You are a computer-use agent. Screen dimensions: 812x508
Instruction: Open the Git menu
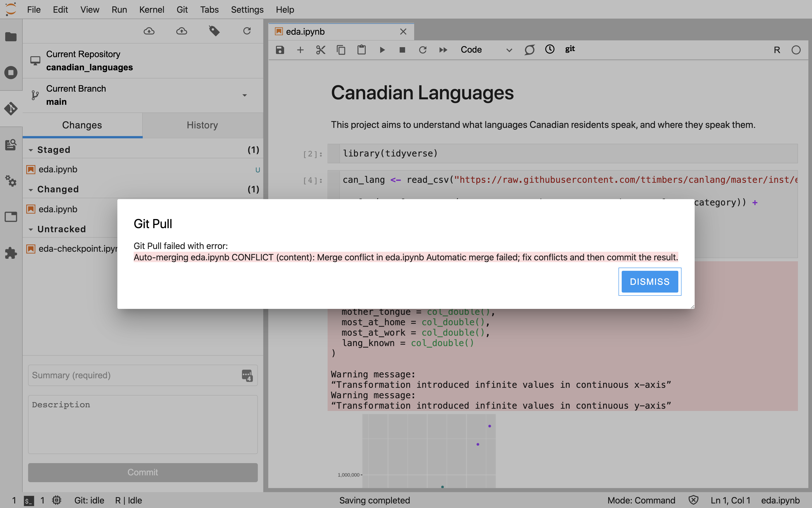pyautogui.click(x=182, y=9)
